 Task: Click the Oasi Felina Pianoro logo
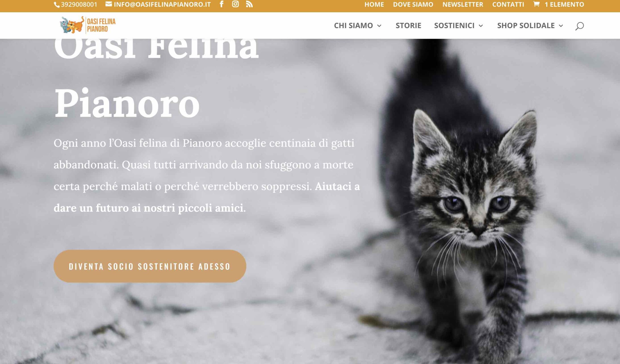click(88, 25)
